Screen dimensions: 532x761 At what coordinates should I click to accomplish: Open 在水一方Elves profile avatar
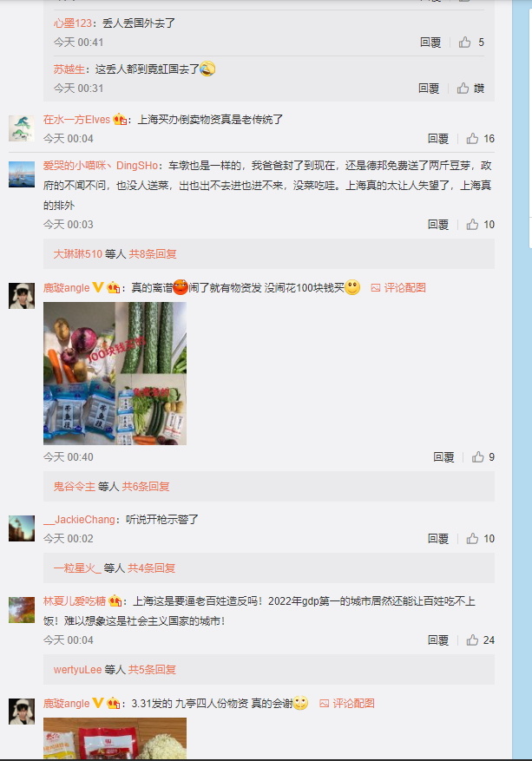22,128
